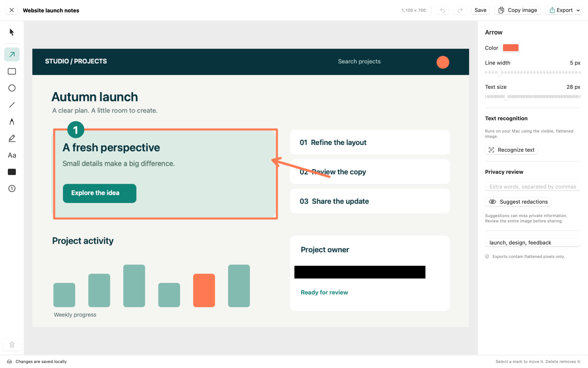Click the 'Text recognition' section heading
The image size is (588, 368).
tap(506, 119)
